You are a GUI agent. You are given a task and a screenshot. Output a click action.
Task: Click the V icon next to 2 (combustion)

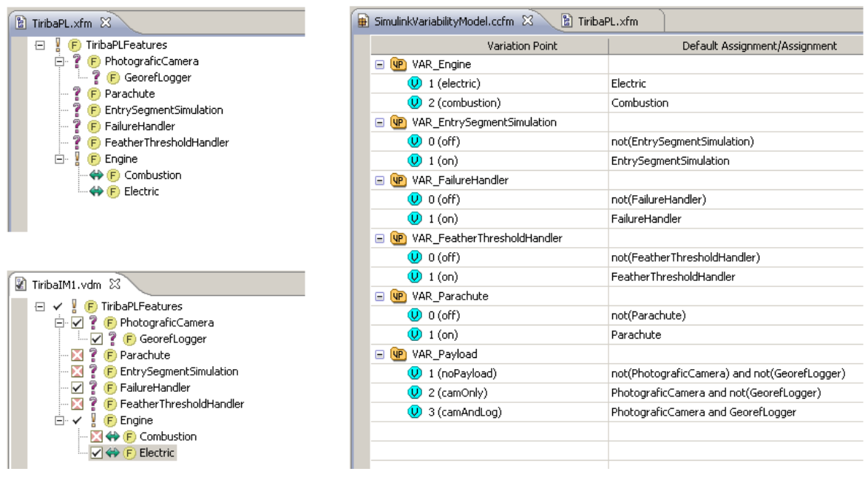point(414,104)
